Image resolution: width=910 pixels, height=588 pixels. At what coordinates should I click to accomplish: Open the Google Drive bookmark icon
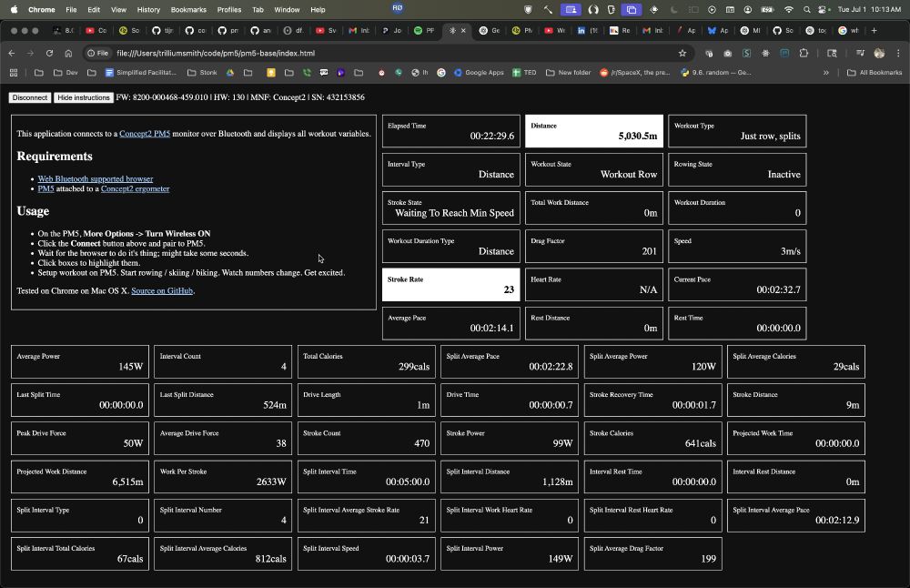point(230,73)
